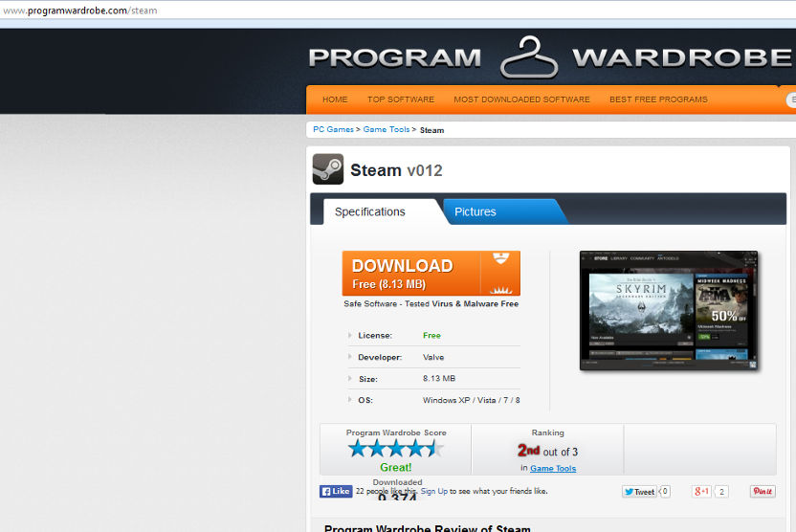Click 'Windows XP / Vista / 7 / 8' text

(x=471, y=400)
